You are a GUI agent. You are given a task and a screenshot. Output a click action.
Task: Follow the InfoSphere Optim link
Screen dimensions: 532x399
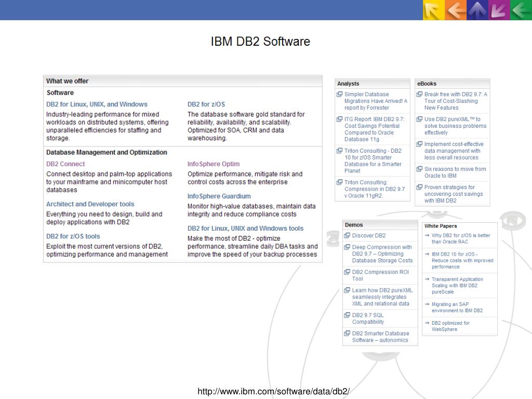(214, 164)
